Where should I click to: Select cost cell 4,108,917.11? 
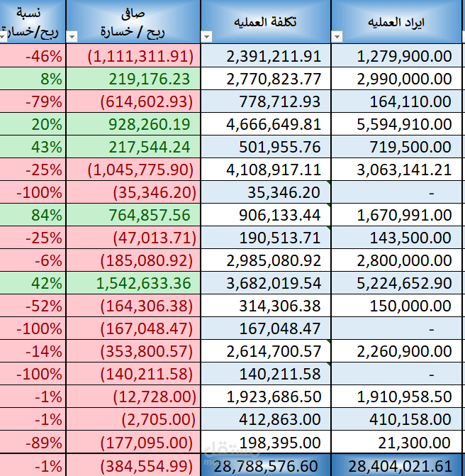tap(266, 170)
